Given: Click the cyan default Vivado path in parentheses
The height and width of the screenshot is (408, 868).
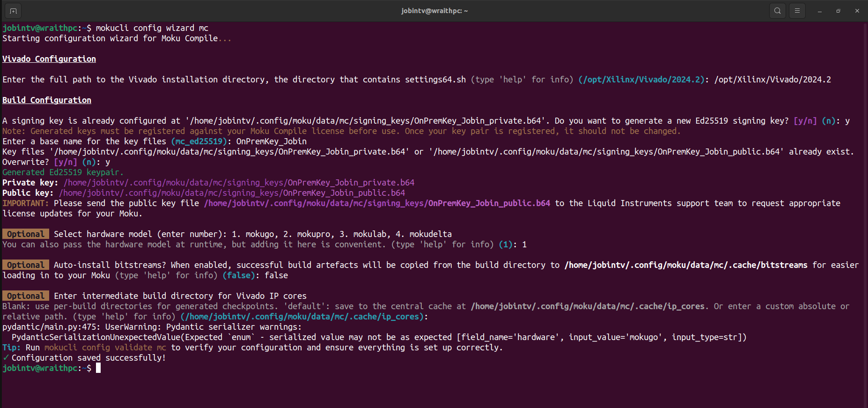Looking at the screenshot, I should (641, 80).
